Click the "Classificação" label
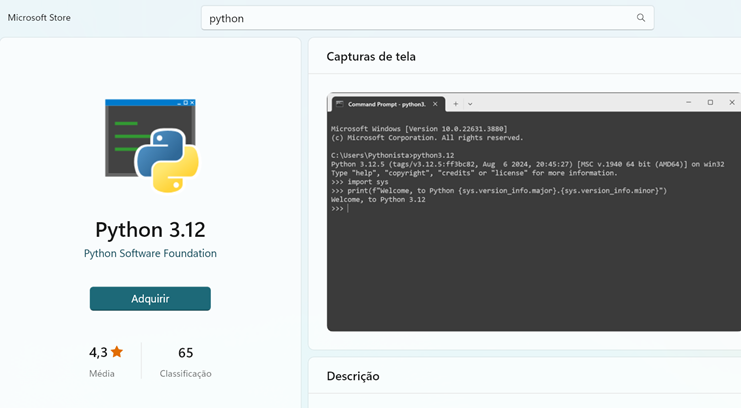 coord(185,374)
